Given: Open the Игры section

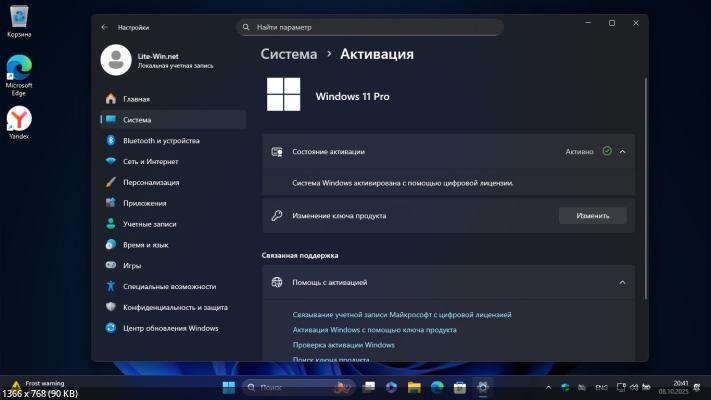Looking at the screenshot, I should click(x=132, y=266).
